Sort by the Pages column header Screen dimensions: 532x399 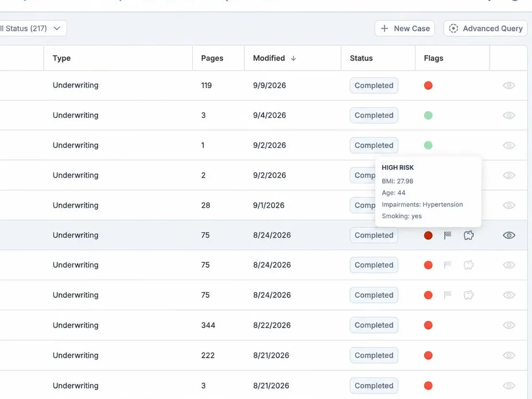tap(212, 58)
